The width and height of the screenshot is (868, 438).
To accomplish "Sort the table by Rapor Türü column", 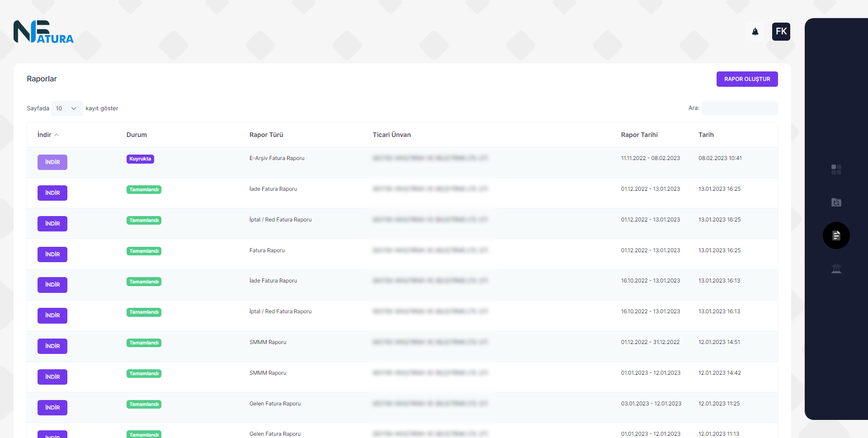I will tap(266, 135).
